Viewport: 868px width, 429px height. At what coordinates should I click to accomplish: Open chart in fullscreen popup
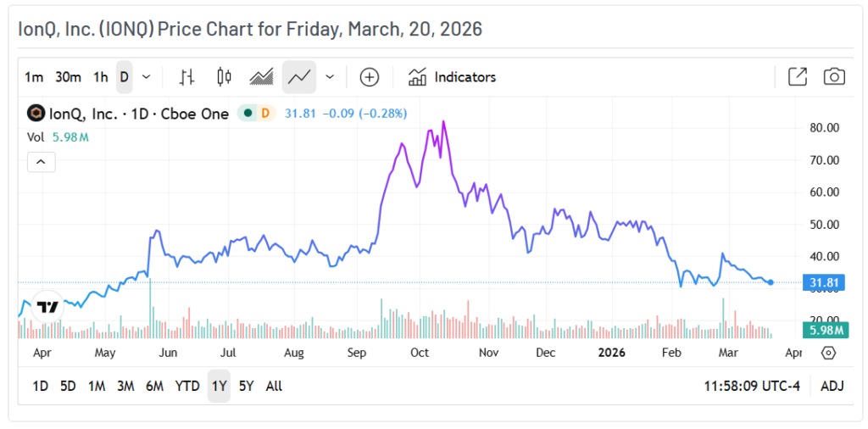click(798, 77)
